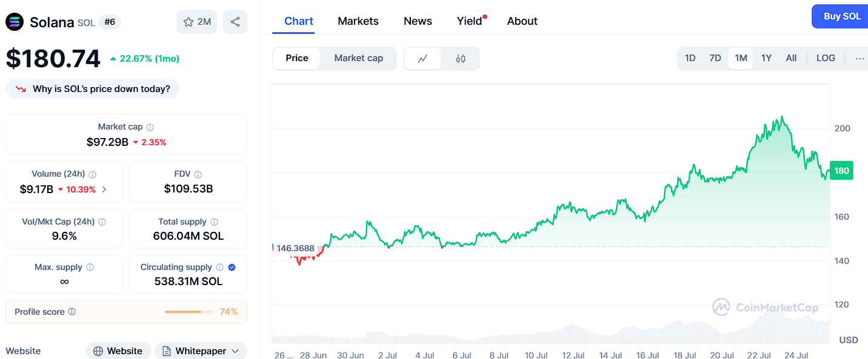Switch to the News tab

tap(418, 21)
